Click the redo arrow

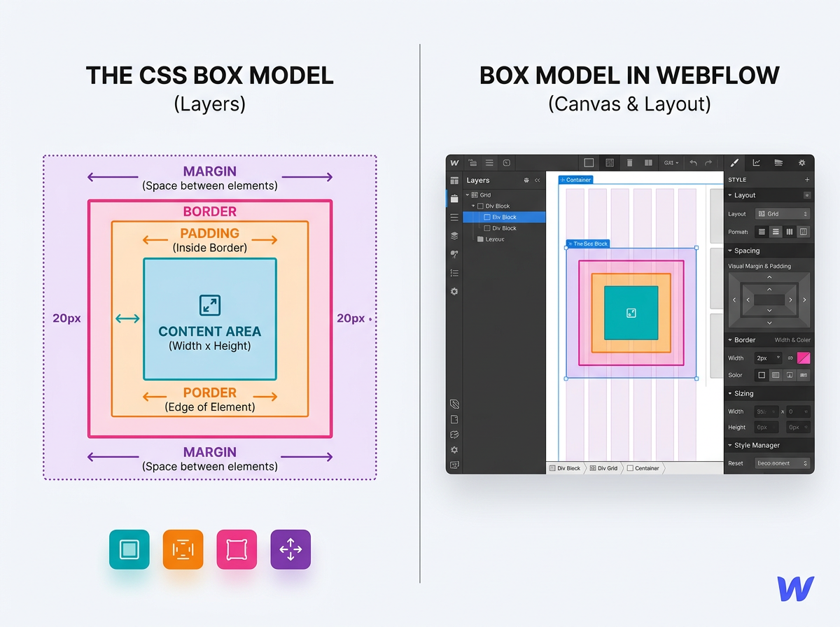(x=709, y=162)
